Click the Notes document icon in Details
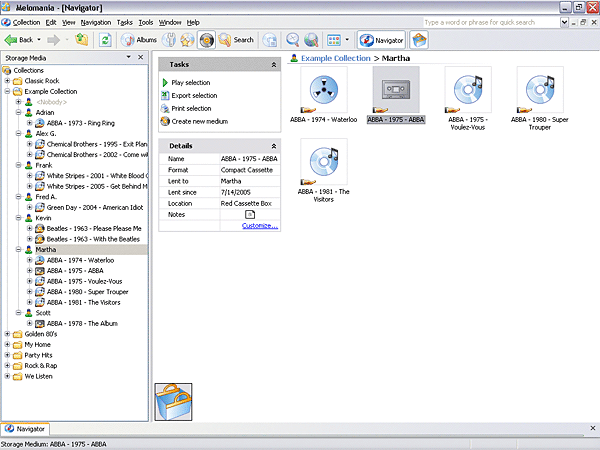 point(250,215)
